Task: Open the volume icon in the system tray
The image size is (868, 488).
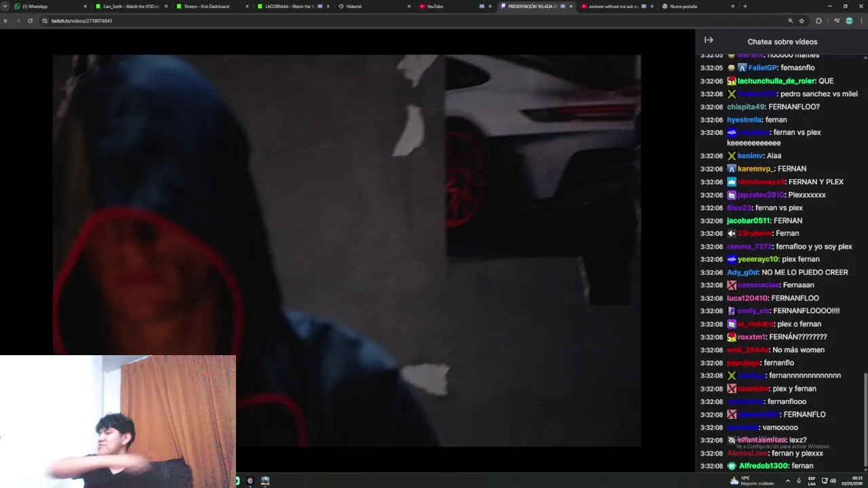Action: tap(833, 481)
